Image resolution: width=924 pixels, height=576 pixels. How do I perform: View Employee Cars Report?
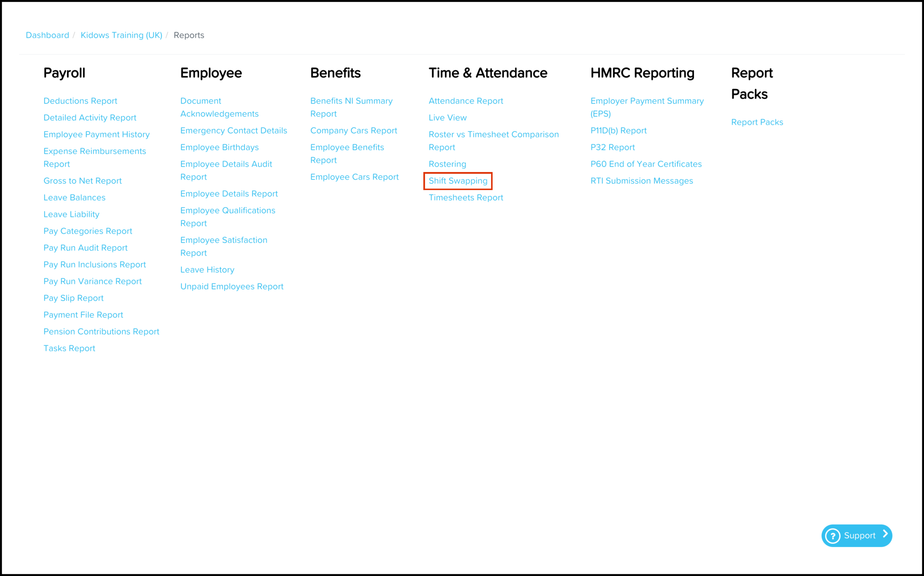click(354, 177)
